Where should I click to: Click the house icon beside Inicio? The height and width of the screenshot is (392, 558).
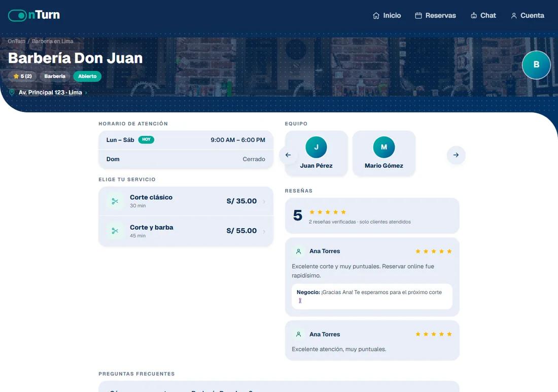coord(376,16)
